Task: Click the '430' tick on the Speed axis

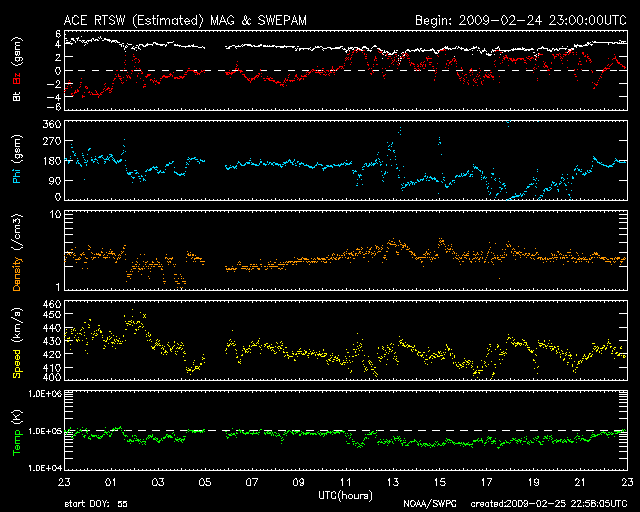Action: [52, 341]
